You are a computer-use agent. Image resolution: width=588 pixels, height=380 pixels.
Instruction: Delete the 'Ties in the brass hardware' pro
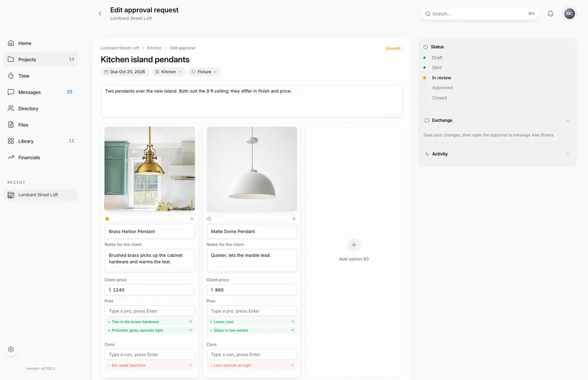(191, 322)
